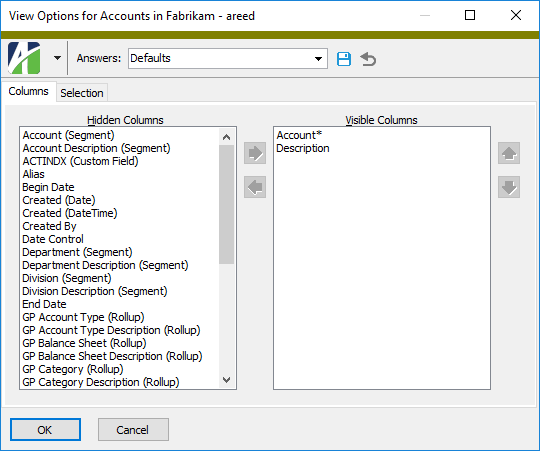This screenshot has height=451, width=540.
Task: Select 'Department Description (Segment)' item
Action: [x=105, y=265]
